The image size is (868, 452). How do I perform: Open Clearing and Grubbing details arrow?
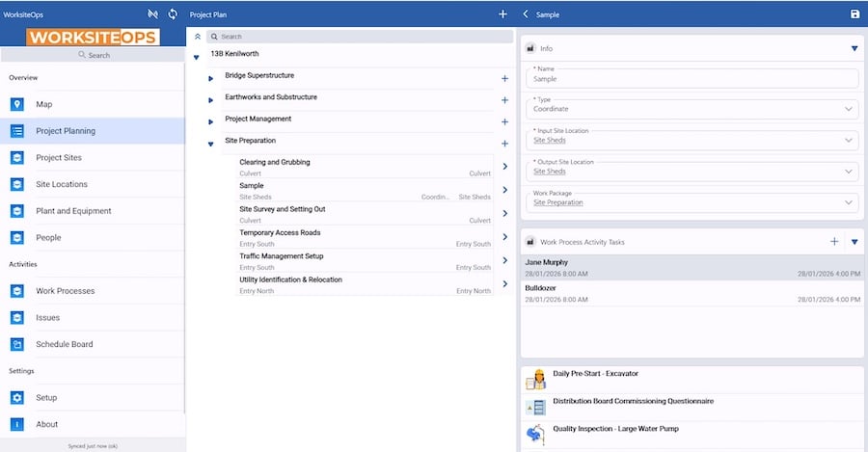[x=504, y=166]
